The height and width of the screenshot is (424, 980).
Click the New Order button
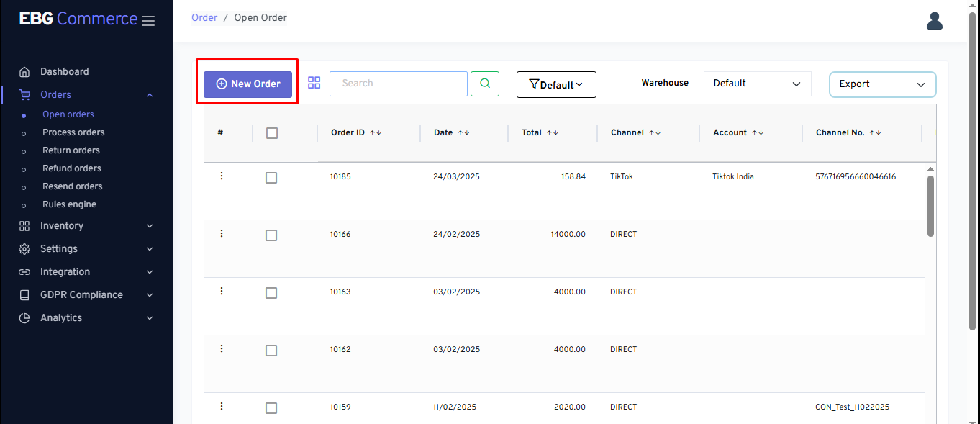pos(248,84)
